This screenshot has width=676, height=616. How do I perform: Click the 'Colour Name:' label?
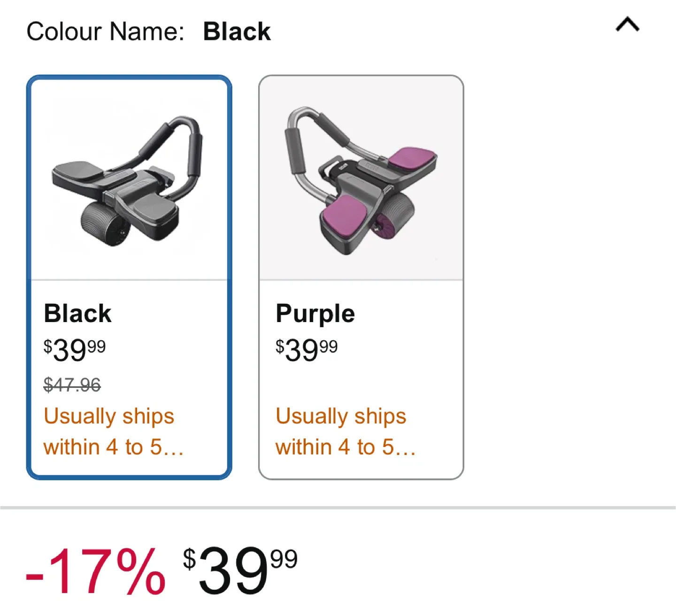pyautogui.click(x=105, y=32)
